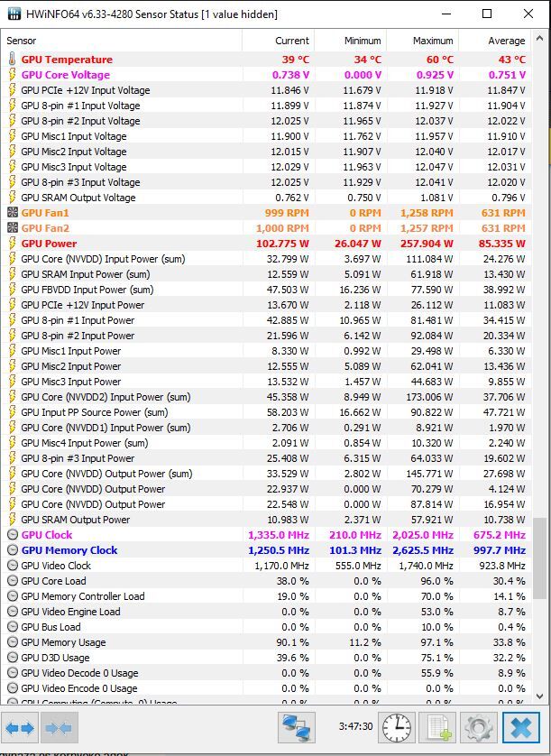Click the Current column header
This screenshot has width=551, height=756.
[278, 41]
